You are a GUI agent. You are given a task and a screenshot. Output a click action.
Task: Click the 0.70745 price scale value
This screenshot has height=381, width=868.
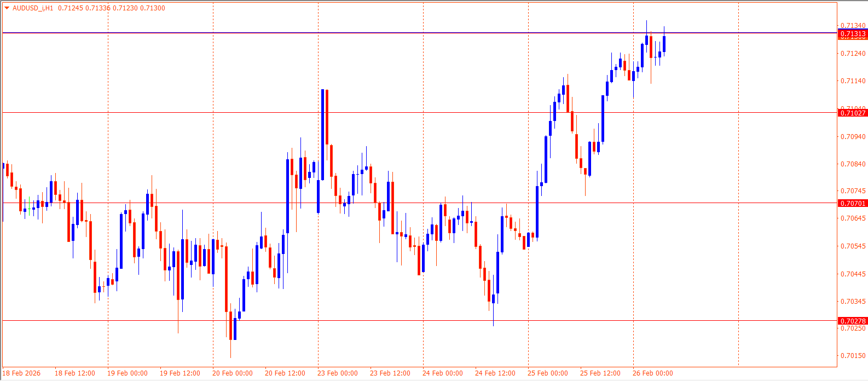point(853,190)
